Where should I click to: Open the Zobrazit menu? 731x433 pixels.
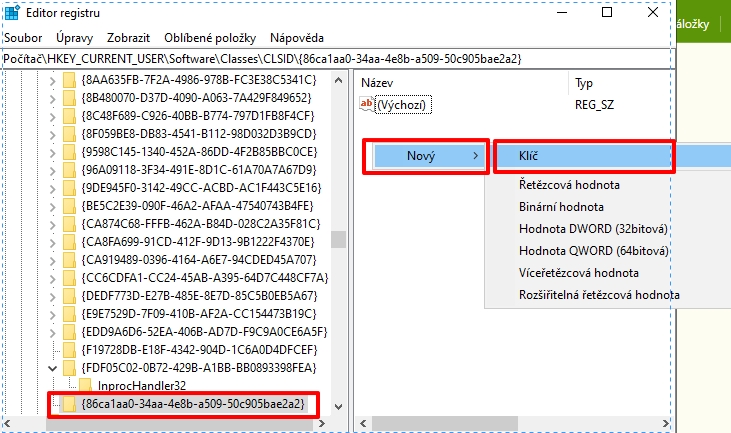point(128,38)
